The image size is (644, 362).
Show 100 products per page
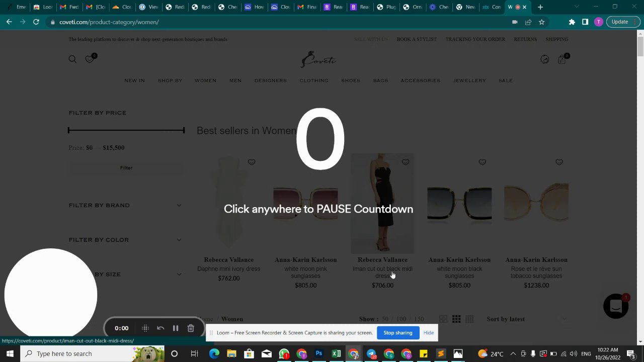click(x=401, y=319)
